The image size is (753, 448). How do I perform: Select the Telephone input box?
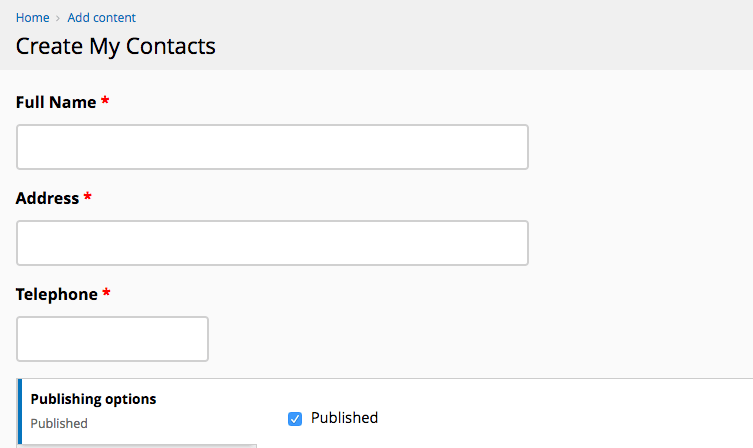click(x=112, y=339)
